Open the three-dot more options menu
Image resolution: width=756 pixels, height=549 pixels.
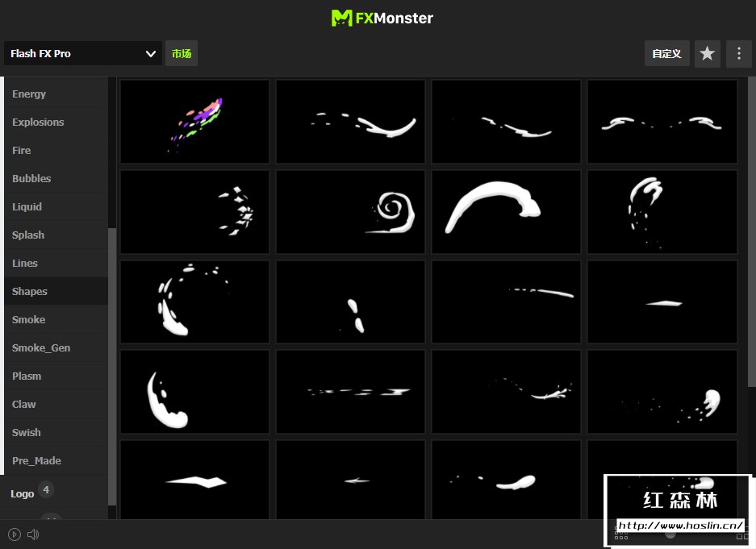point(738,53)
